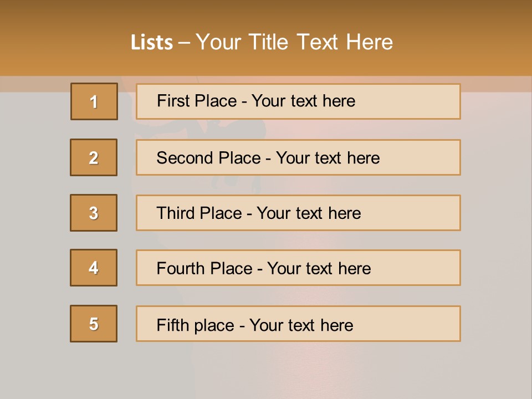Click the bold word 'Lists' in title
This screenshot has height=399, width=532.
point(151,42)
